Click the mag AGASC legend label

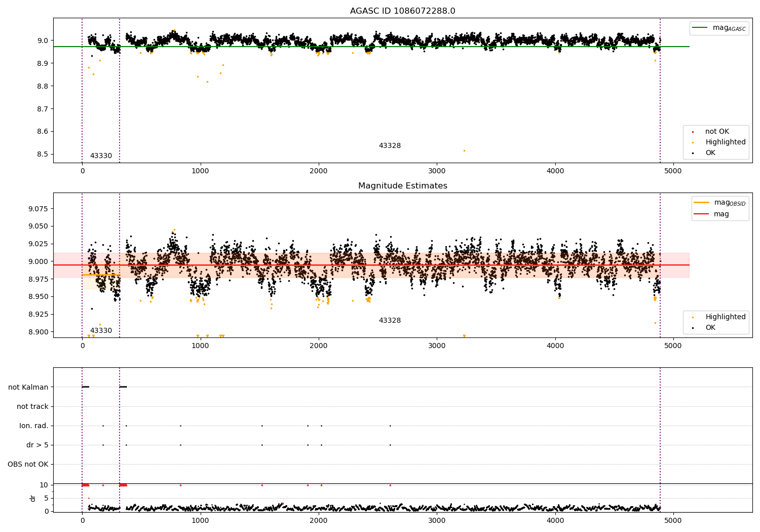click(x=729, y=28)
